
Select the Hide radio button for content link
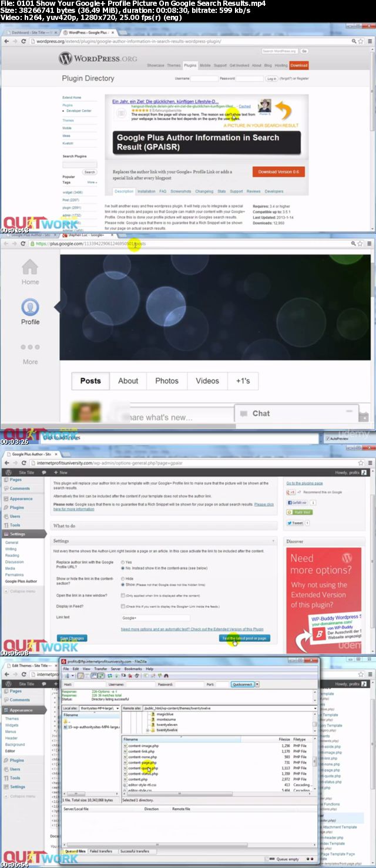click(x=123, y=579)
